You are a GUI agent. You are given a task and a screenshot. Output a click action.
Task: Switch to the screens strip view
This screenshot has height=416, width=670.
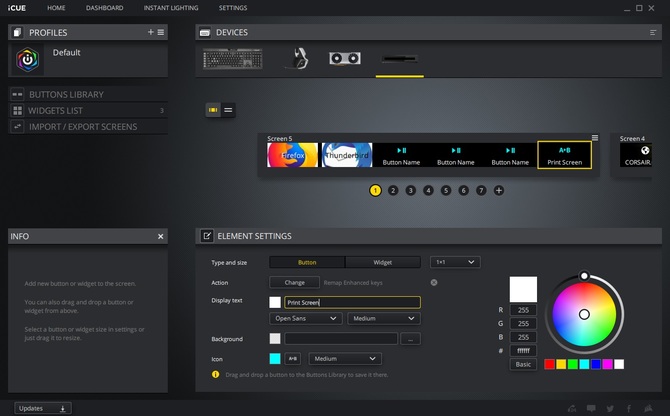(x=213, y=110)
